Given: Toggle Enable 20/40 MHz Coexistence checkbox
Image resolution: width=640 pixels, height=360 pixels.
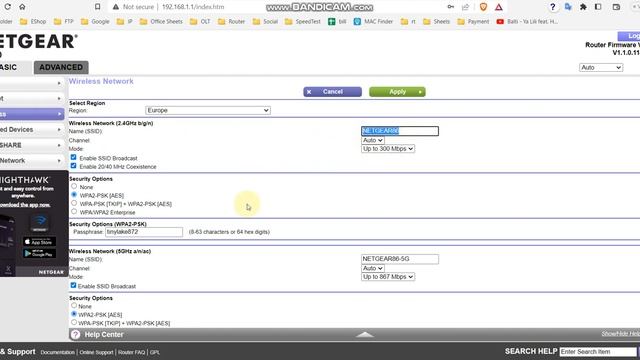Looking at the screenshot, I should pos(73,166).
